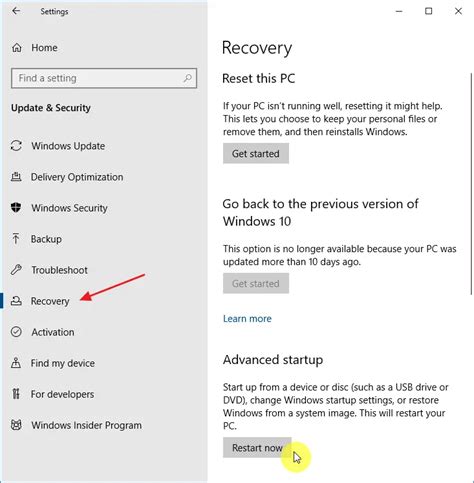This screenshot has height=483, width=474.
Task: Open the Activation page
Action: click(x=53, y=332)
